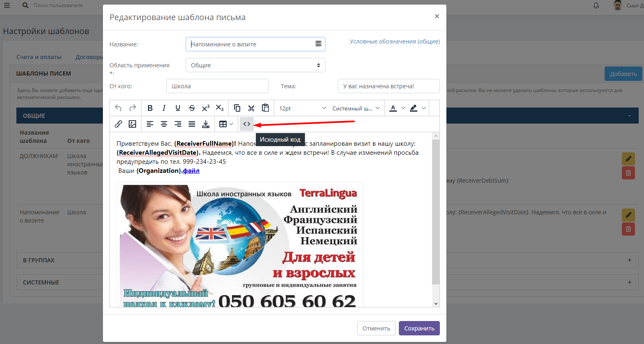Open the hamburger menu in the header
Viewport: 644px width, 344px height.
(x=7, y=5)
